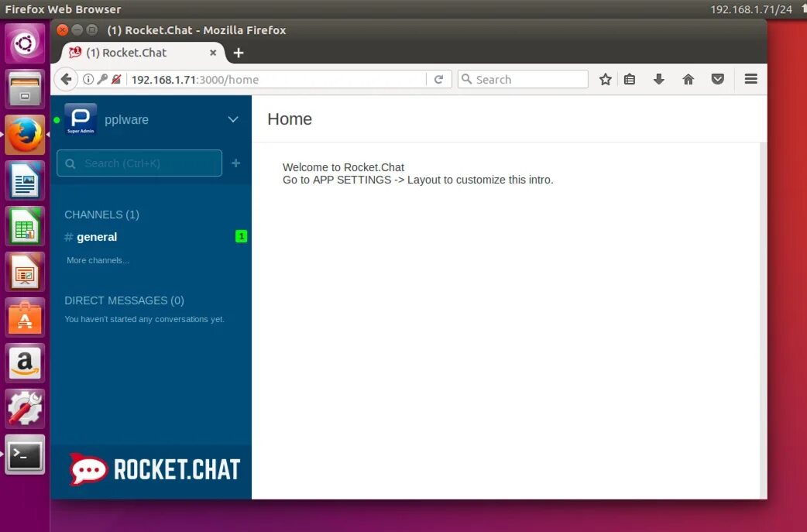Click the green unread badge on general
This screenshot has width=807, height=532.
[241, 236]
